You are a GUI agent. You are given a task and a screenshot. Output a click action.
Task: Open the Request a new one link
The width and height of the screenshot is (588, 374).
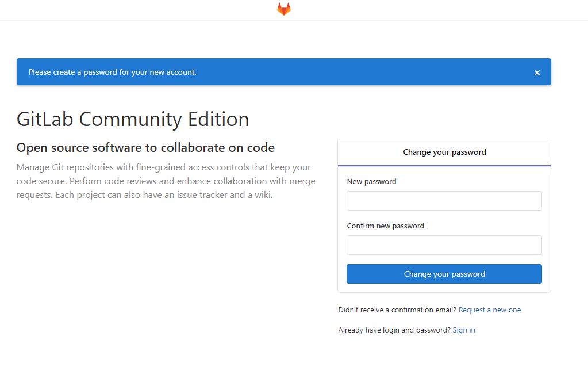pyautogui.click(x=490, y=310)
